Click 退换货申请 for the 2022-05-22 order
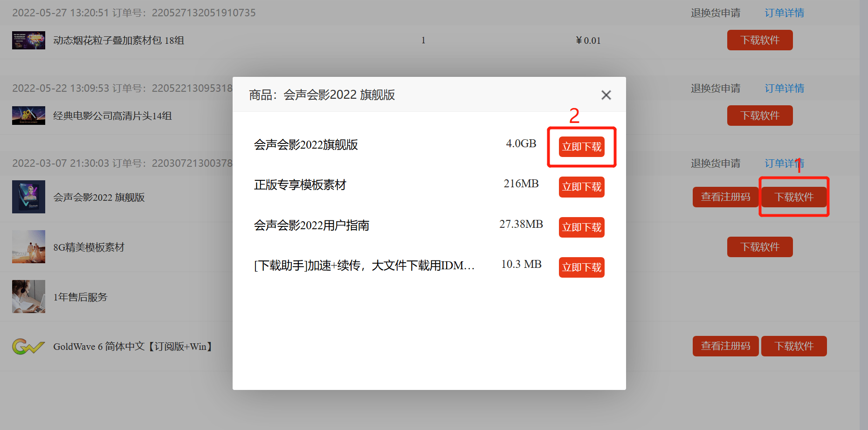Viewport: 868px width, 430px height. coord(716,89)
